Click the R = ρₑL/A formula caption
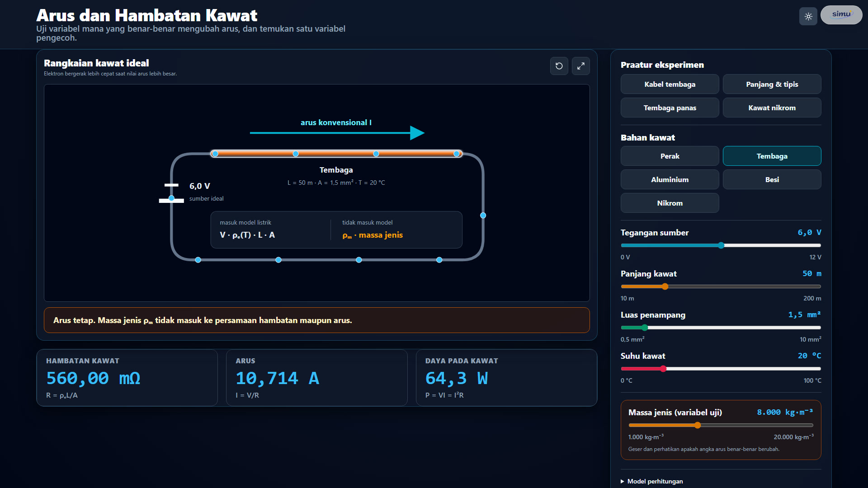This screenshot has height=488, width=868. coord(62,395)
